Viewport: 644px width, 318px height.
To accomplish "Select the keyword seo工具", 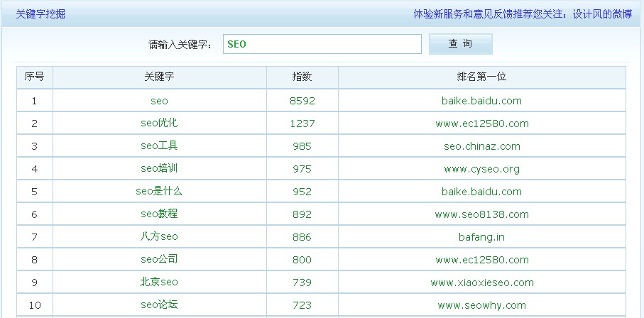I will pos(159,146).
